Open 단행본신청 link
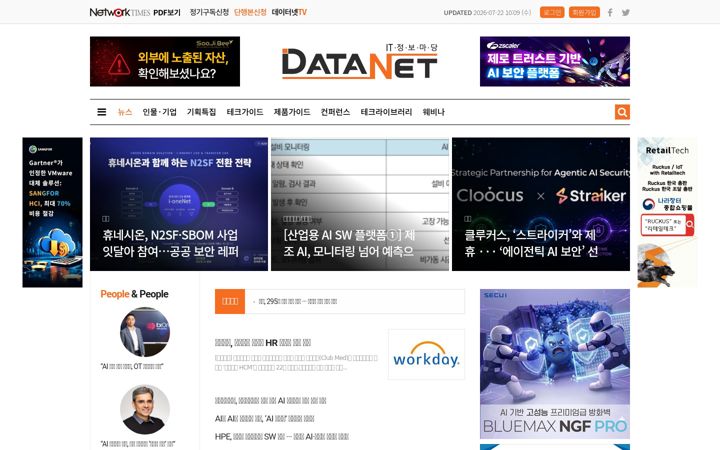 click(x=250, y=12)
